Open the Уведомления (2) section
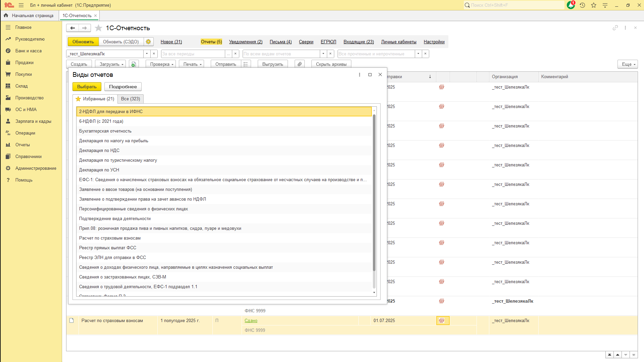The image size is (644, 362). point(246,42)
